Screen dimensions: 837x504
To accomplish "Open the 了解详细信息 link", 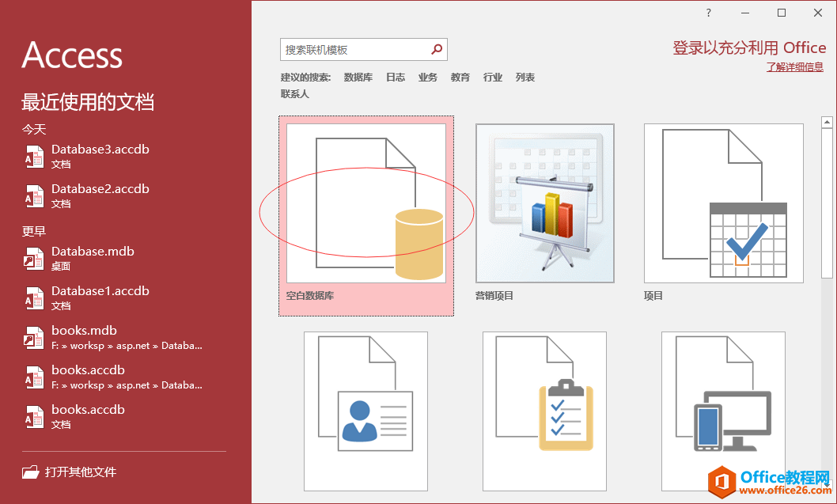I will (x=795, y=66).
